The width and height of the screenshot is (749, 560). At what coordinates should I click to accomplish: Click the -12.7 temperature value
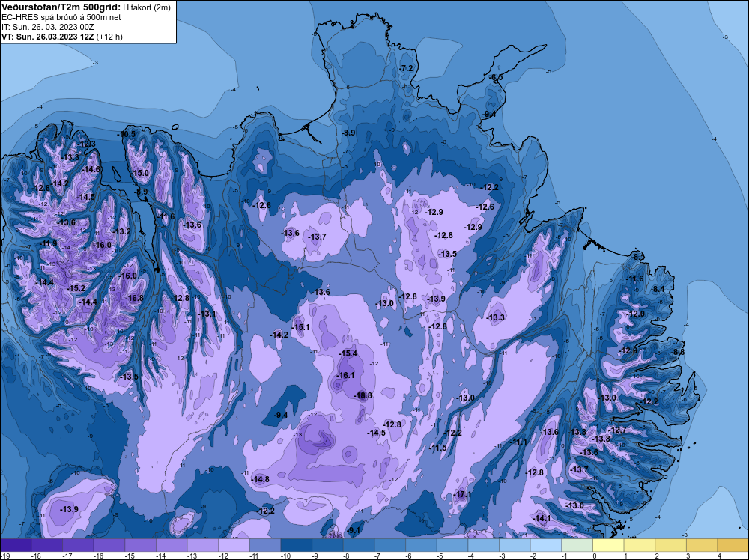[x=617, y=430]
